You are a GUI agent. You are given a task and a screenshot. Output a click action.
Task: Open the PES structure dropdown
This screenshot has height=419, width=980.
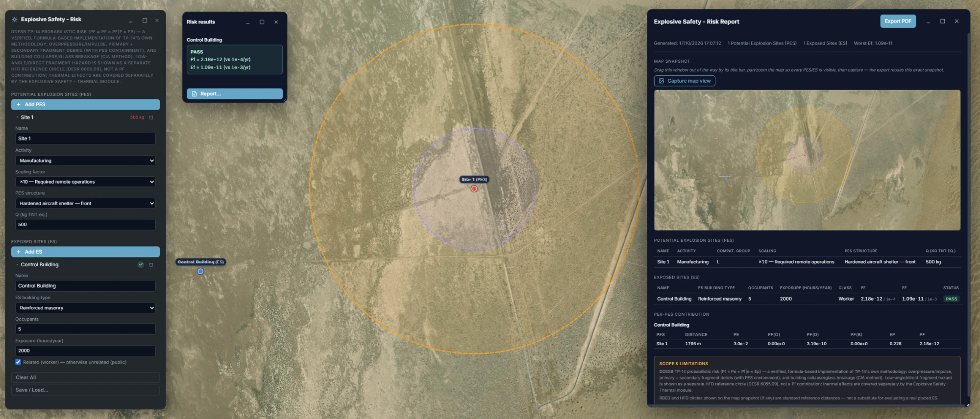click(85, 203)
